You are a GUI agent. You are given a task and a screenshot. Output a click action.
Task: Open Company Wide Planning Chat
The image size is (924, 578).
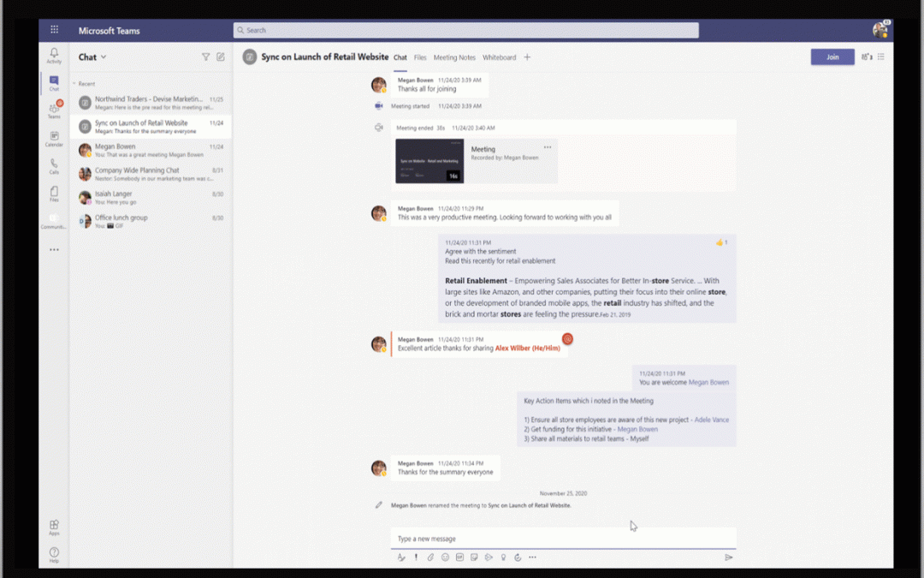point(151,173)
